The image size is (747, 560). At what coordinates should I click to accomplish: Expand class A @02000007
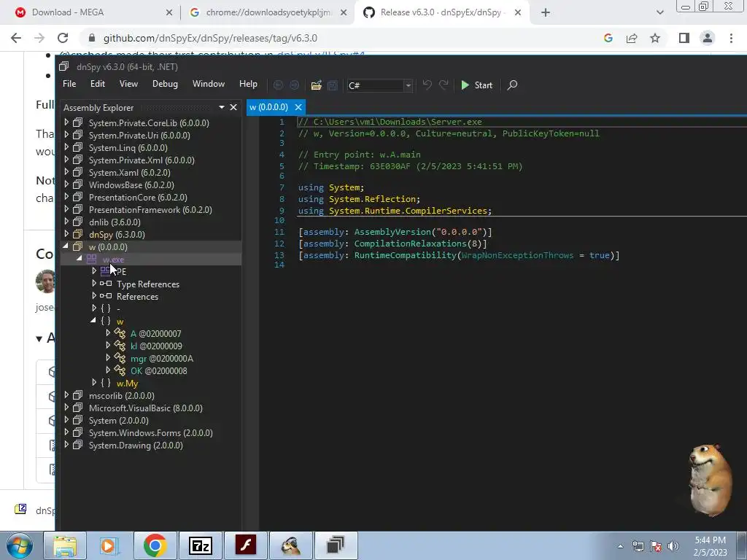point(108,332)
